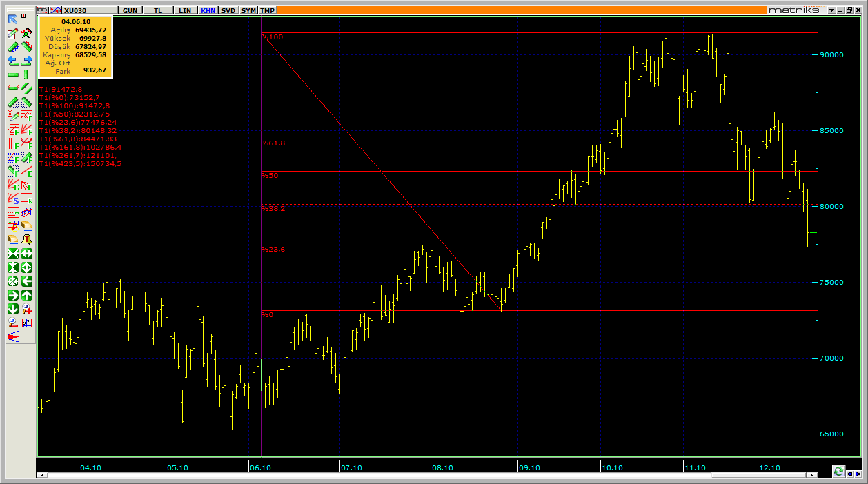Click the green down arrow scroll icon

pyautogui.click(x=12, y=309)
